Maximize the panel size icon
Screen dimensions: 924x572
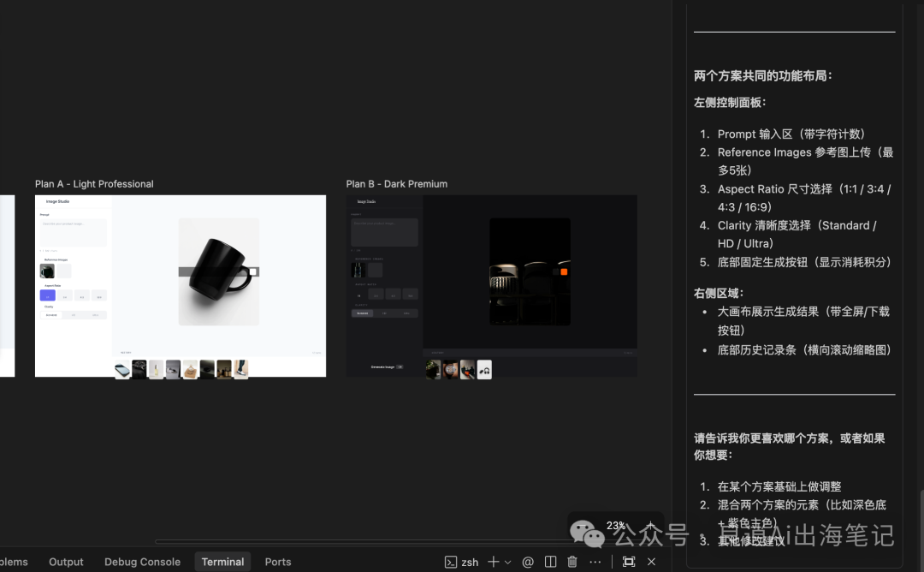[x=629, y=562]
